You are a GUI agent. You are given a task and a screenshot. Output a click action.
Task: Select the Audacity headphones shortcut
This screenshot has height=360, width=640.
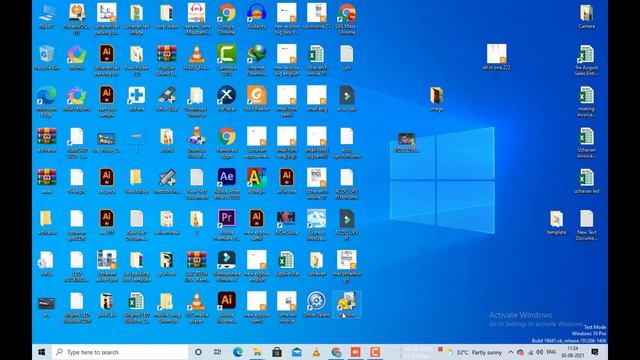[x=256, y=16]
